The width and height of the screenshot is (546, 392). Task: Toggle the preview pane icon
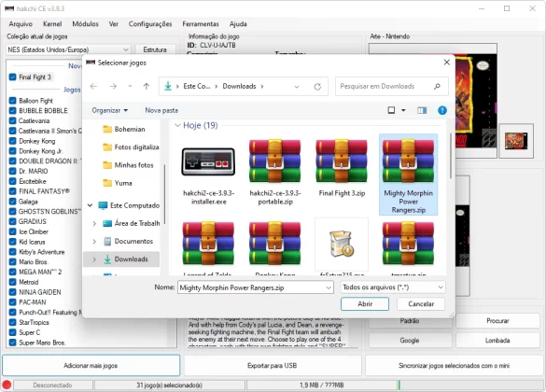click(422, 110)
